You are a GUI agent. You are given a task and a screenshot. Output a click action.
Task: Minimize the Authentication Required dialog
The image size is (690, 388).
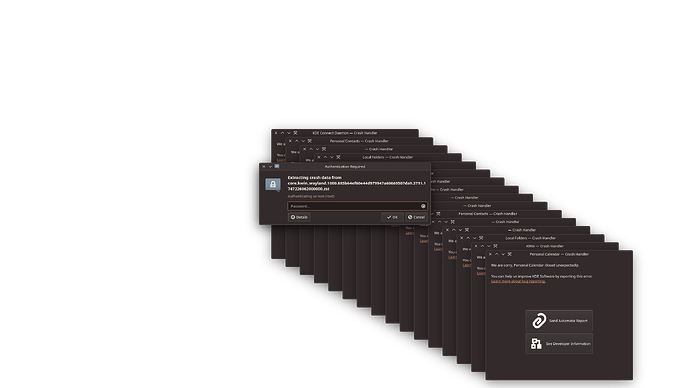[x=270, y=166]
